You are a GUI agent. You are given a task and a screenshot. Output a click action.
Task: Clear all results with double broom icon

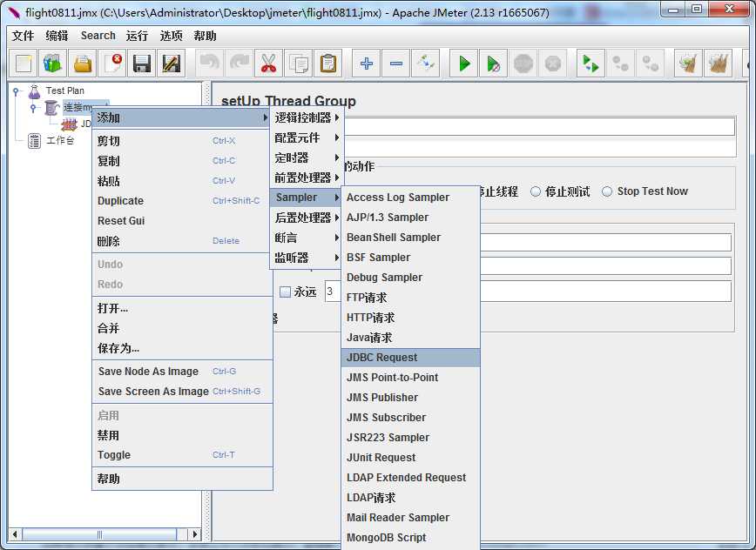[719, 64]
